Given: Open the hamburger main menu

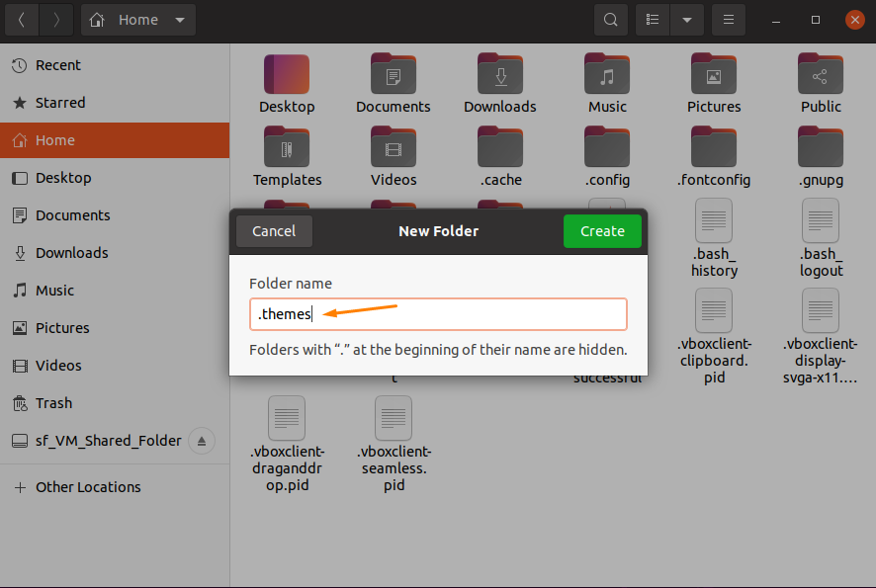Looking at the screenshot, I should coord(729,20).
